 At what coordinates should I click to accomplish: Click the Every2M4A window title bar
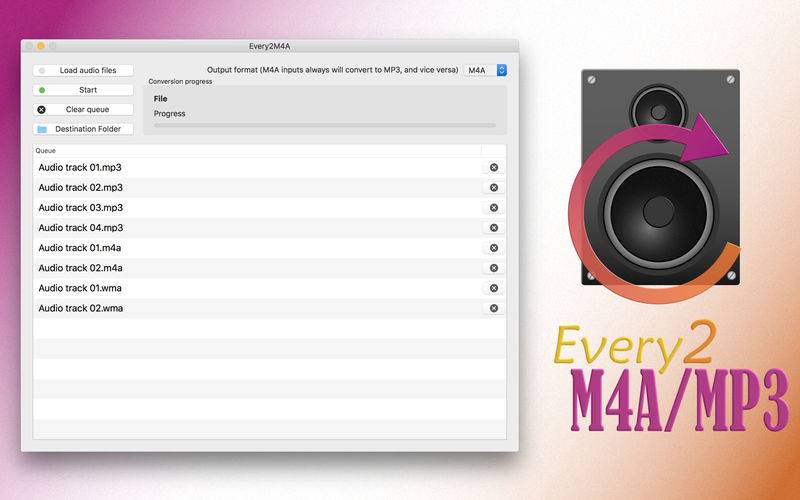tap(269, 46)
